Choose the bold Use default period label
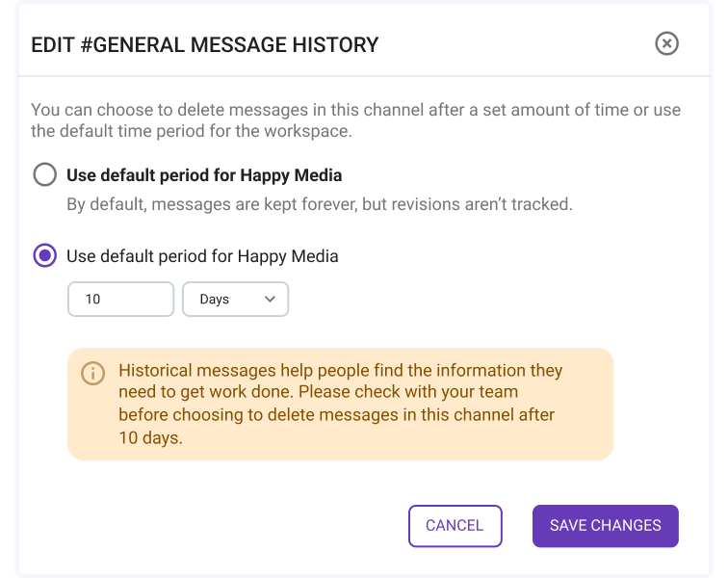728x578 pixels. click(x=204, y=175)
